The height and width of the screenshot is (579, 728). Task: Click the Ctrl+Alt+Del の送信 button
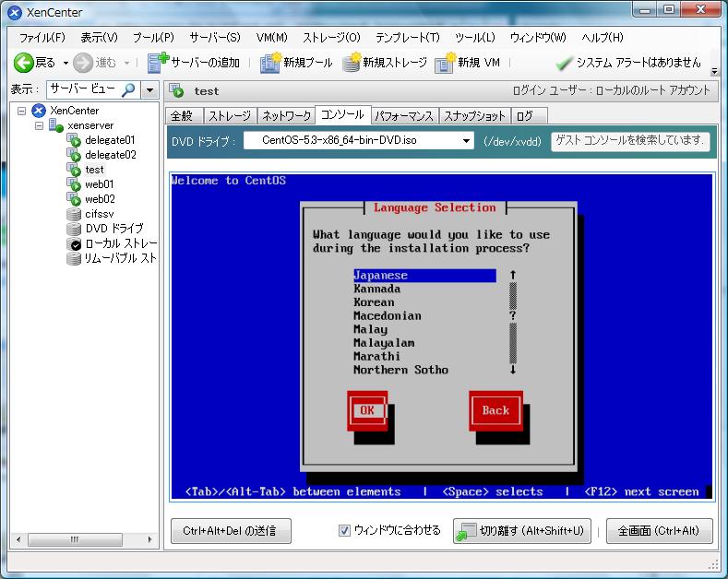point(231,531)
